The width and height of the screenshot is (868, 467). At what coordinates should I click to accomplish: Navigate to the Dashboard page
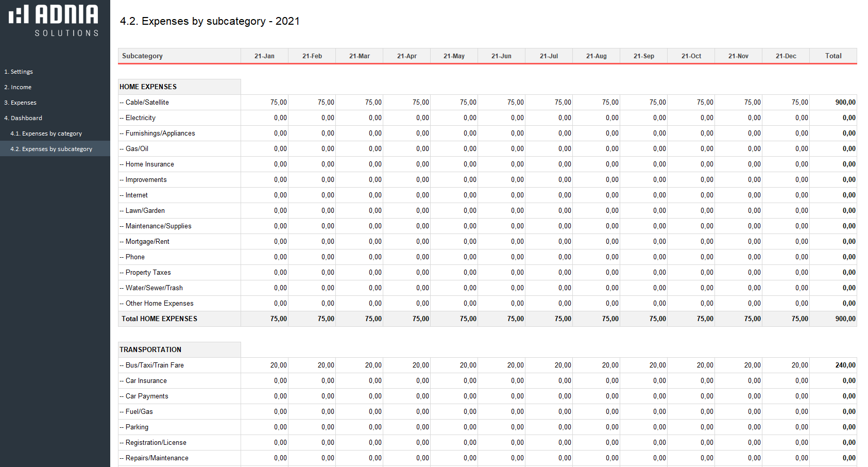point(23,118)
